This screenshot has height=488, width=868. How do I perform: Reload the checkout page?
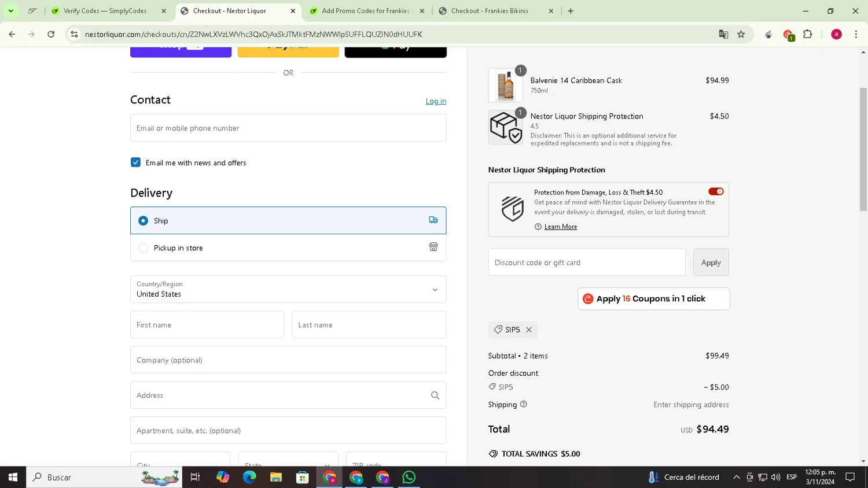[51, 34]
